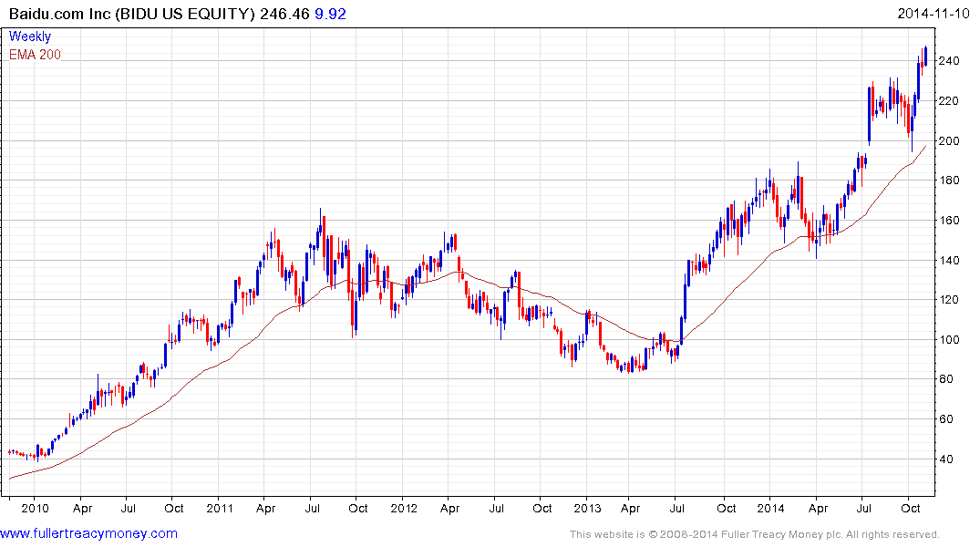Click the 2012 year axis label
The image size is (980, 547).
tap(404, 508)
